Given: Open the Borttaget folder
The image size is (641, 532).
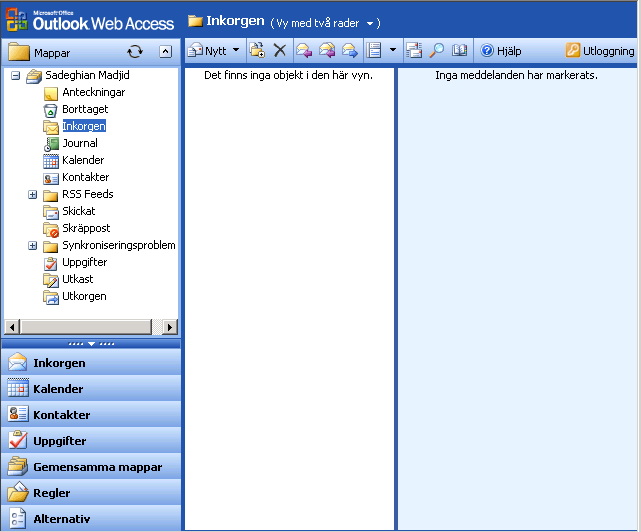Looking at the screenshot, I should click(x=85, y=109).
